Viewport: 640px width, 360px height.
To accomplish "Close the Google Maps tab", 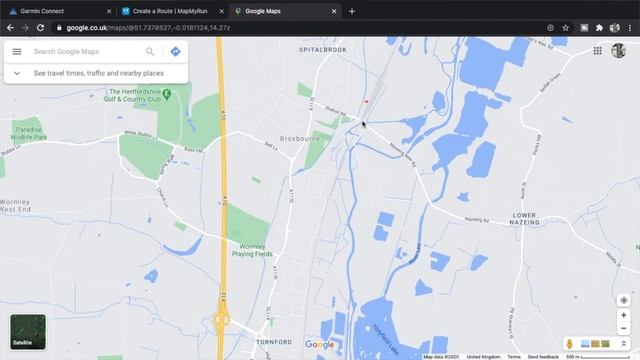I will coord(334,11).
